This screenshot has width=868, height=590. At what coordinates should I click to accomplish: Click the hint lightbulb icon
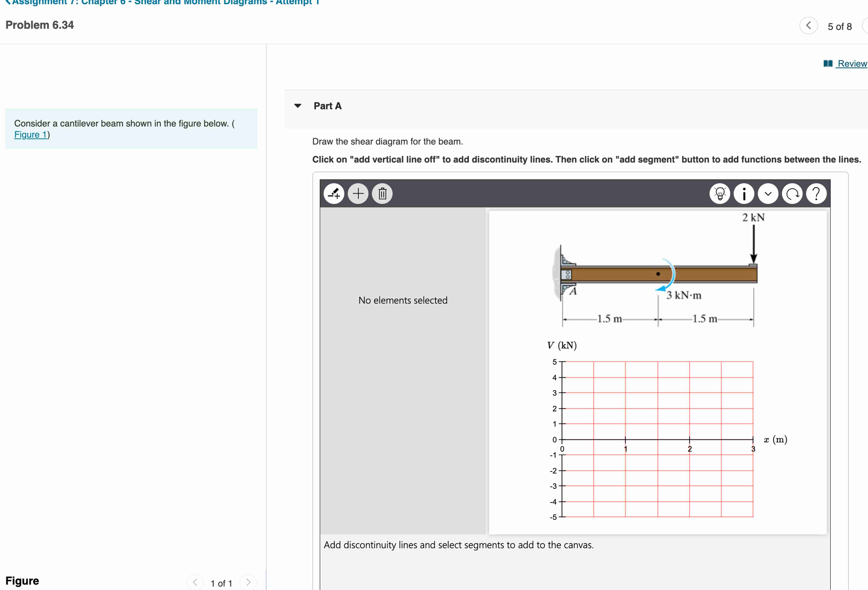pos(719,194)
